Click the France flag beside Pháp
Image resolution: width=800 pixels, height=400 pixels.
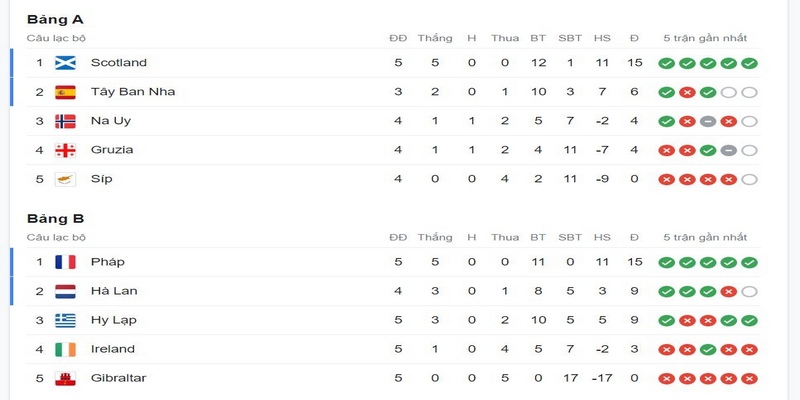[65, 262]
